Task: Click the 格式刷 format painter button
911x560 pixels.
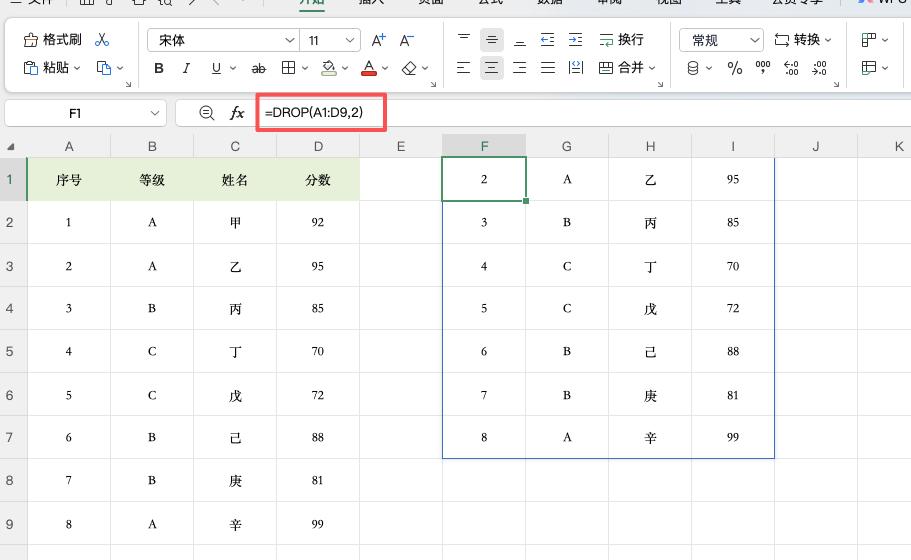Action: pos(52,40)
